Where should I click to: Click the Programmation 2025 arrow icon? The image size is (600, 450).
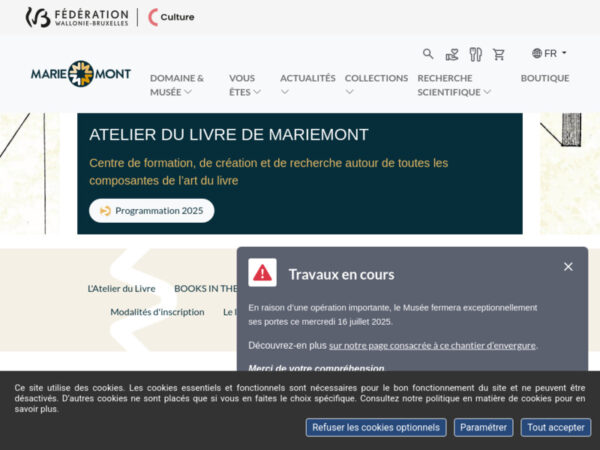[105, 211]
